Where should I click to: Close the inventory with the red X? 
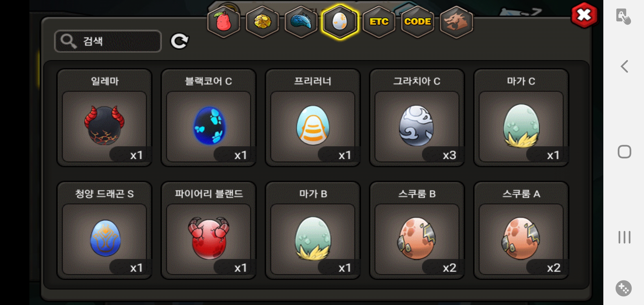pyautogui.click(x=584, y=15)
